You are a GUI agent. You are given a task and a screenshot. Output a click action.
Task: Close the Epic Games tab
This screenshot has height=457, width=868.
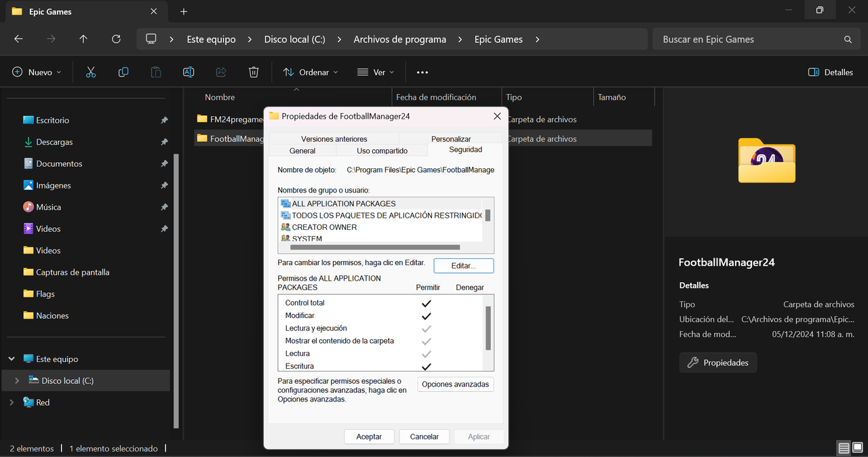click(x=154, y=12)
